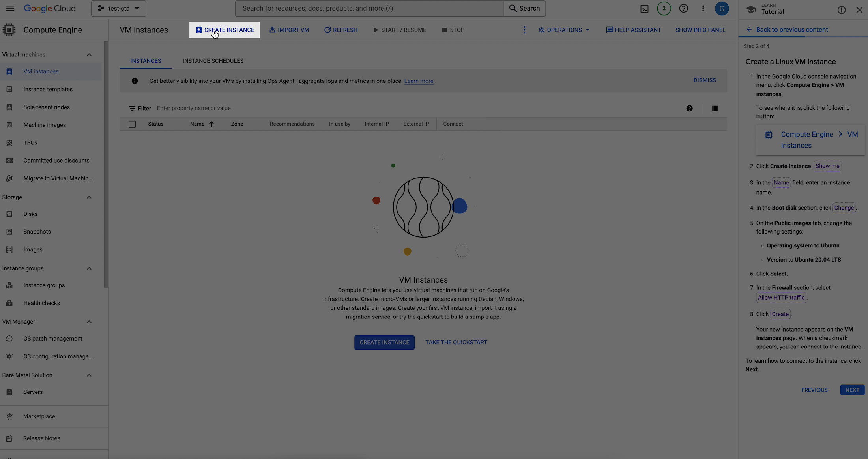Click the tutorial Previous button
Image resolution: width=868 pixels, height=459 pixels.
point(814,390)
